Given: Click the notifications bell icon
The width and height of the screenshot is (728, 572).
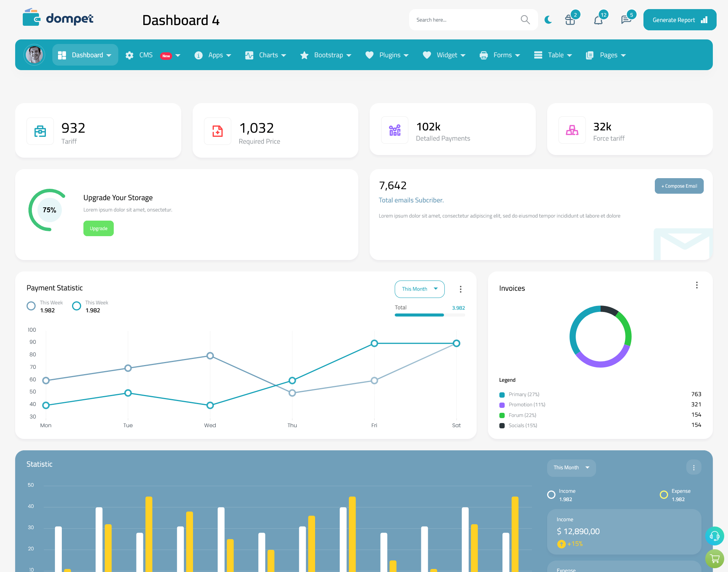Looking at the screenshot, I should (598, 19).
